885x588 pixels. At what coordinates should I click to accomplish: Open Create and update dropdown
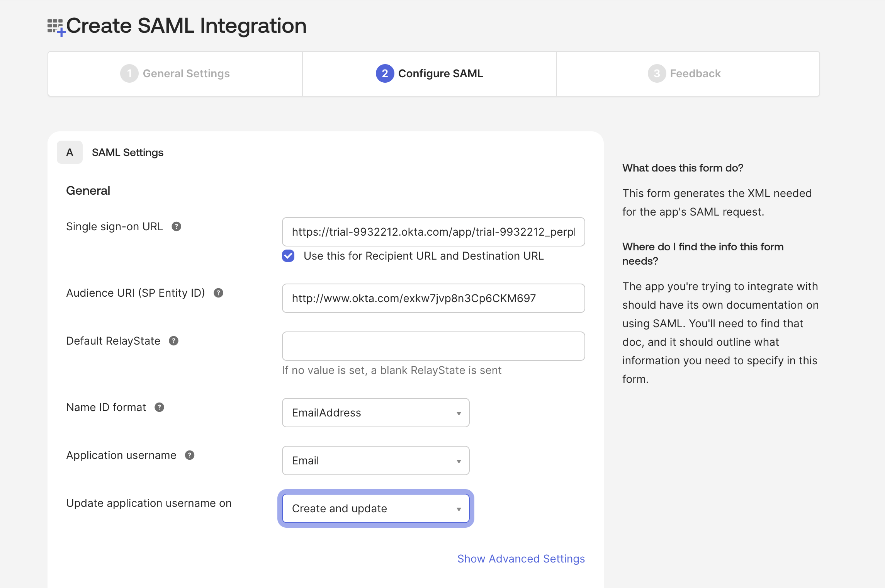(376, 508)
